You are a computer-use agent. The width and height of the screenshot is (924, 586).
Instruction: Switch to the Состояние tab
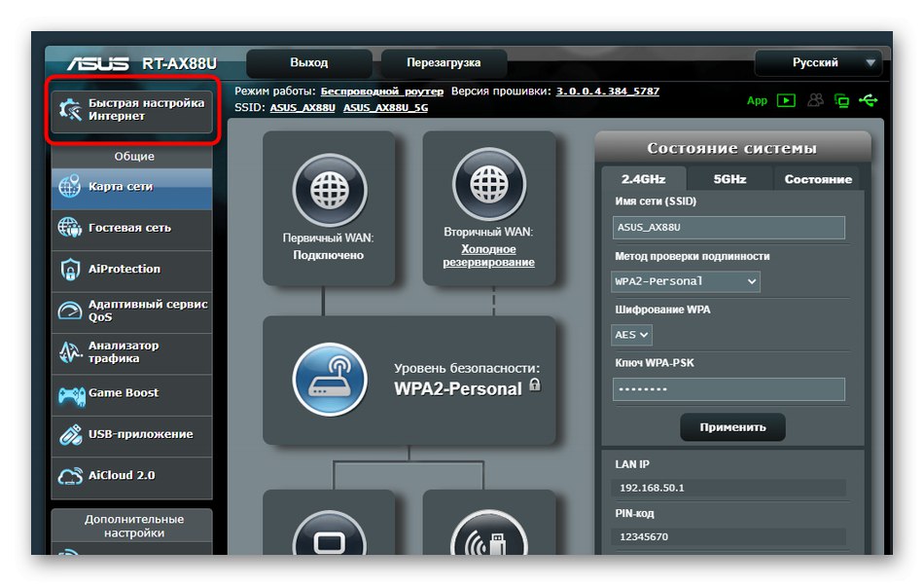(818, 179)
